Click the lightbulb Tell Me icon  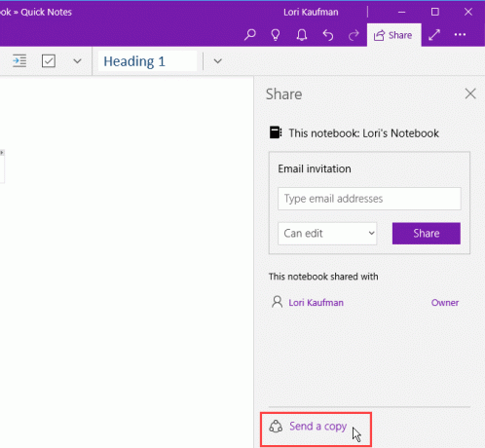click(276, 35)
